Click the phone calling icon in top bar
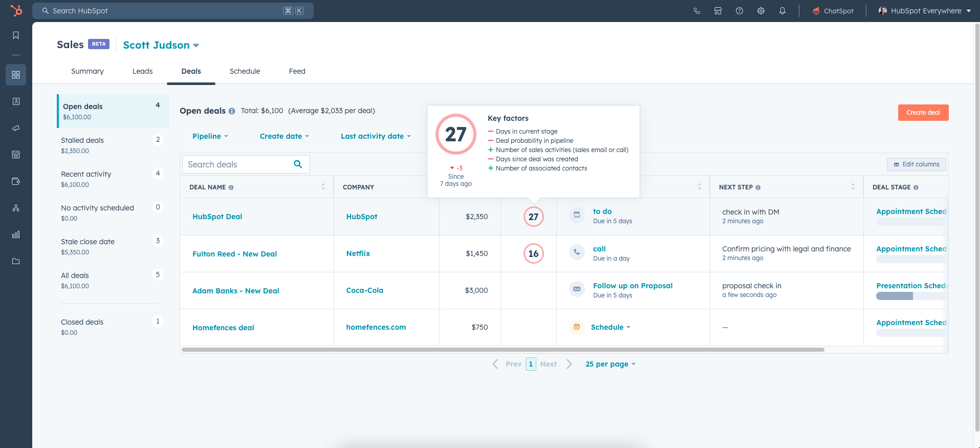The image size is (980, 448). point(696,11)
